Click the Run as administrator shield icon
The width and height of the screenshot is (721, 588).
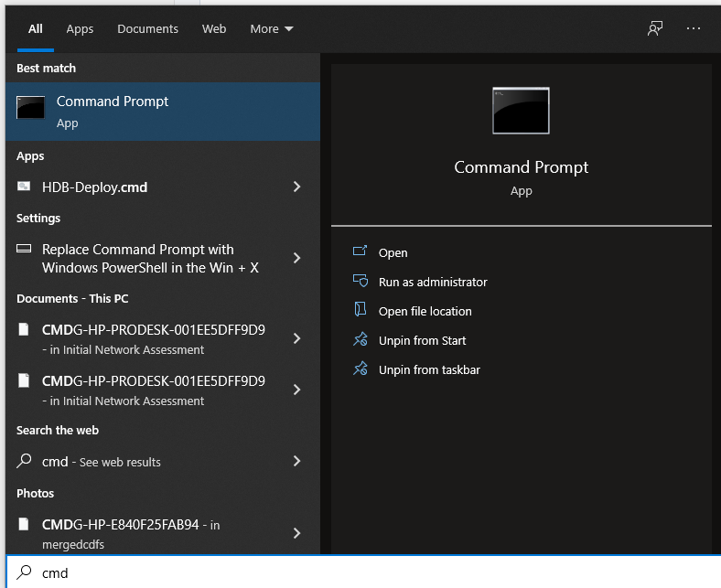point(360,281)
